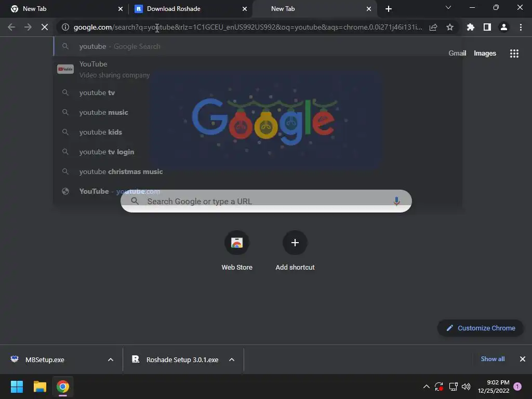Go back to the previous page
Screen dimensions: 532x399
coord(11,27)
